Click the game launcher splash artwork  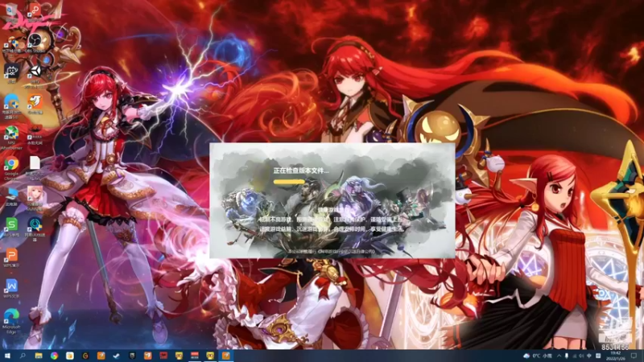click(x=332, y=200)
